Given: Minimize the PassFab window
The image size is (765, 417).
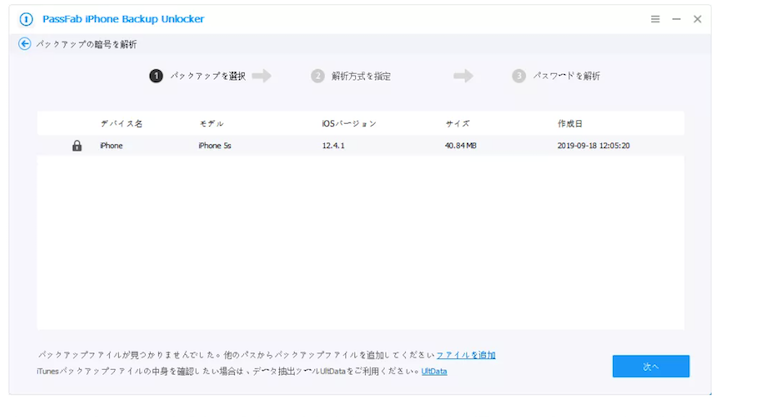Looking at the screenshot, I should 676,19.
